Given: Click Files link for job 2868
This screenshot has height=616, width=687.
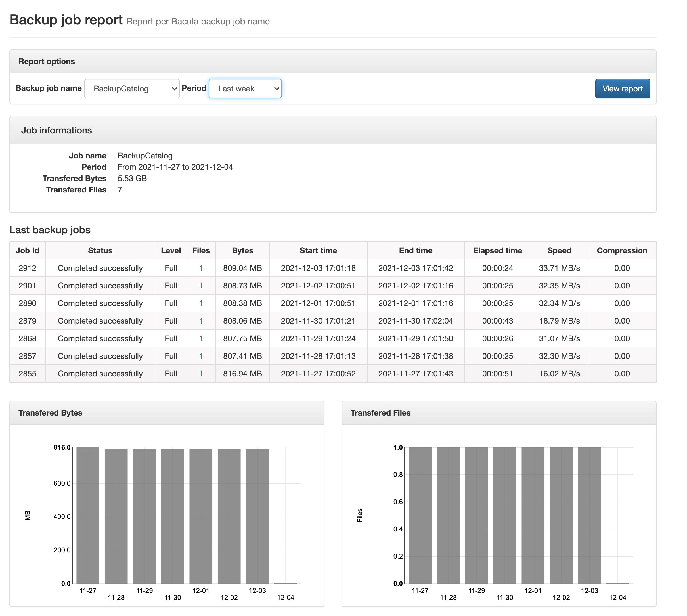Looking at the screenshot, I should [x=201, y=338].
